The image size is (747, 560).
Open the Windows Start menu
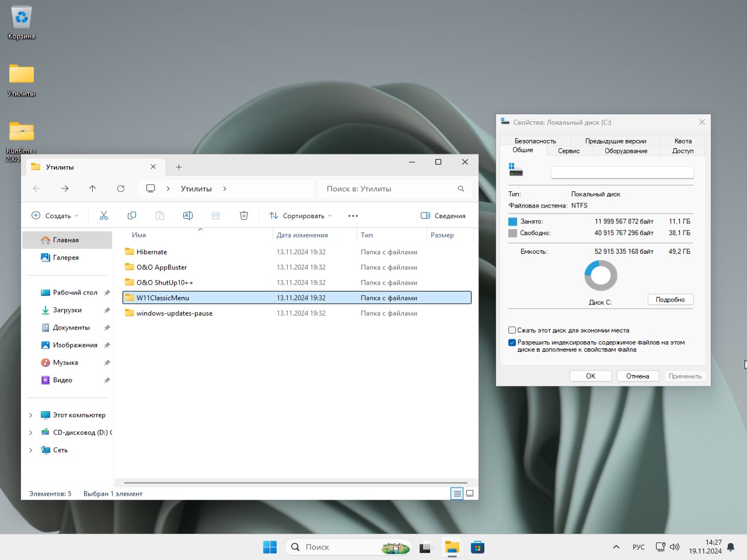click(x=270, y=547)
